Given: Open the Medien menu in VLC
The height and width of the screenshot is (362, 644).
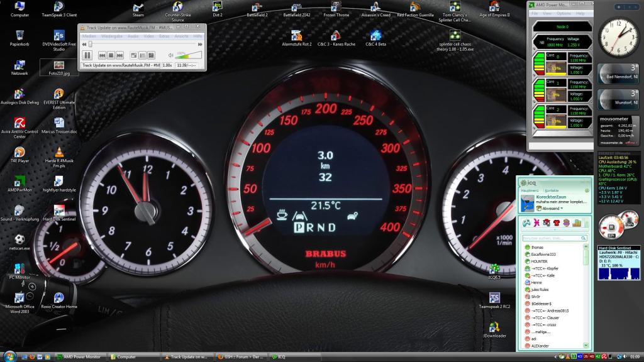Looking at the screenshot, I should click(x=89, y=36).
